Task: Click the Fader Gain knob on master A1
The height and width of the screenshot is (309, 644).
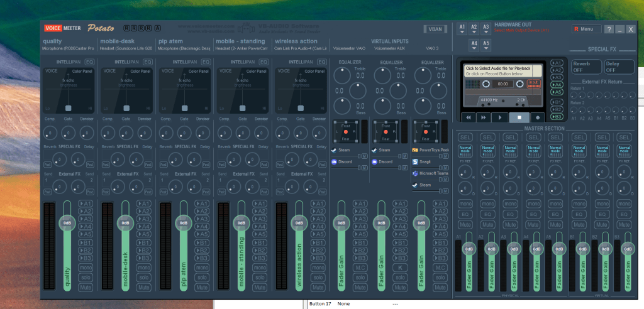Action: point(469,249)
